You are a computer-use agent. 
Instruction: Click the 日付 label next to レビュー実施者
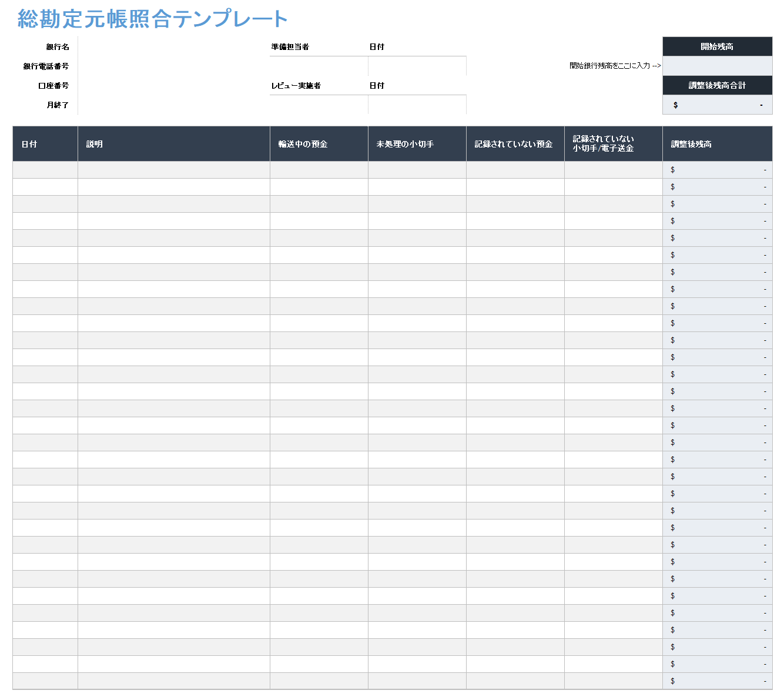click(377, 86)
